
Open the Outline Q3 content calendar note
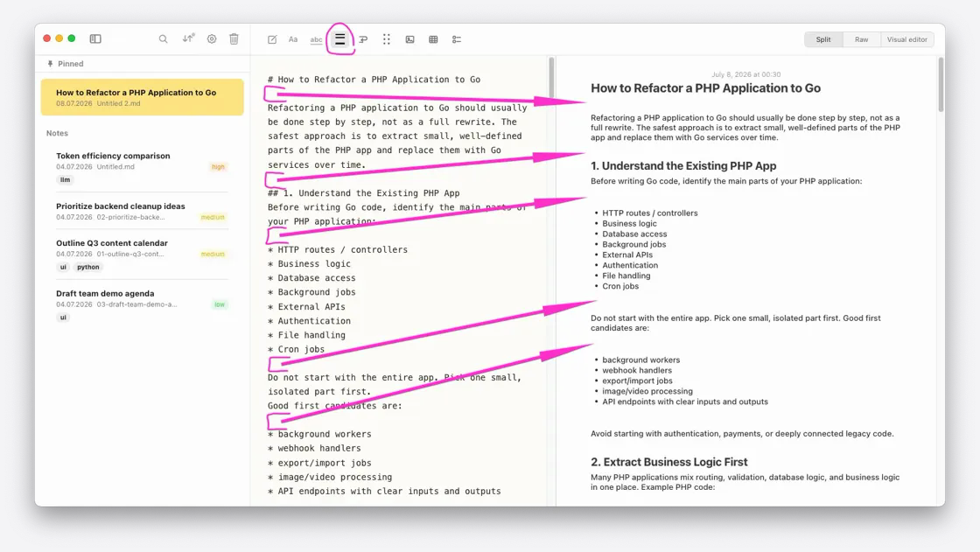[x=143, y=255]
